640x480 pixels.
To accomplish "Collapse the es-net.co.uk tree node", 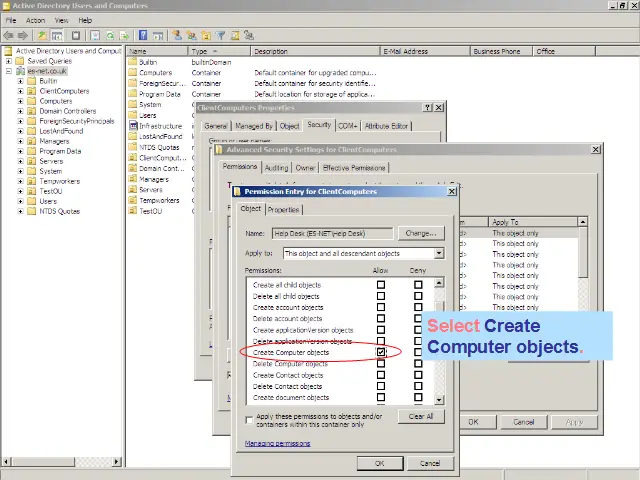I will [x=8, y=71].
